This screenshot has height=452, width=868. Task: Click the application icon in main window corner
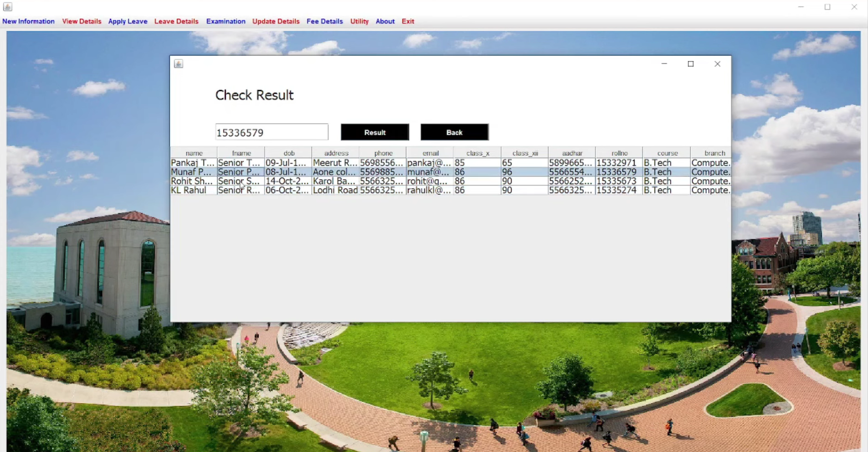coord(7,7)
